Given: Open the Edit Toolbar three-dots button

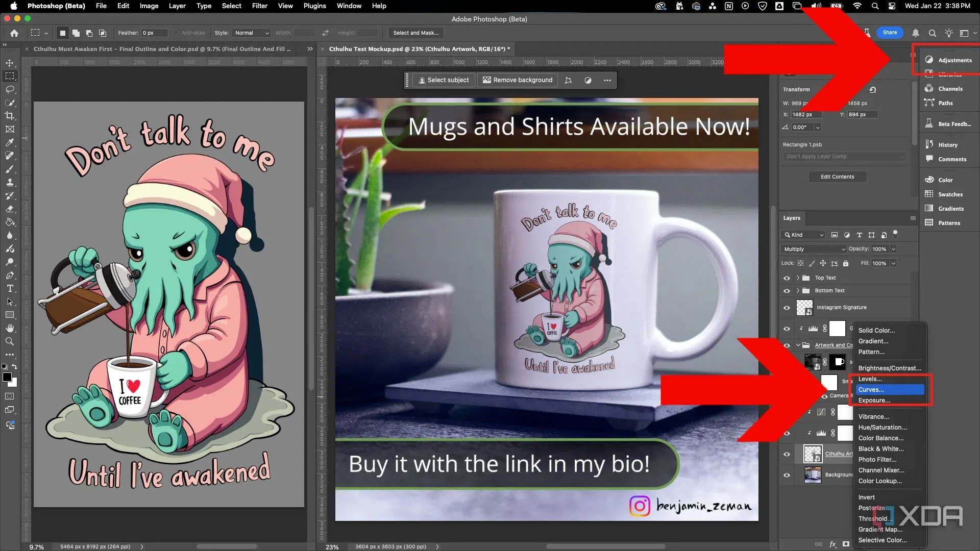Looking at the screenshot, I should pyautogui.click(x=10, y=355).
